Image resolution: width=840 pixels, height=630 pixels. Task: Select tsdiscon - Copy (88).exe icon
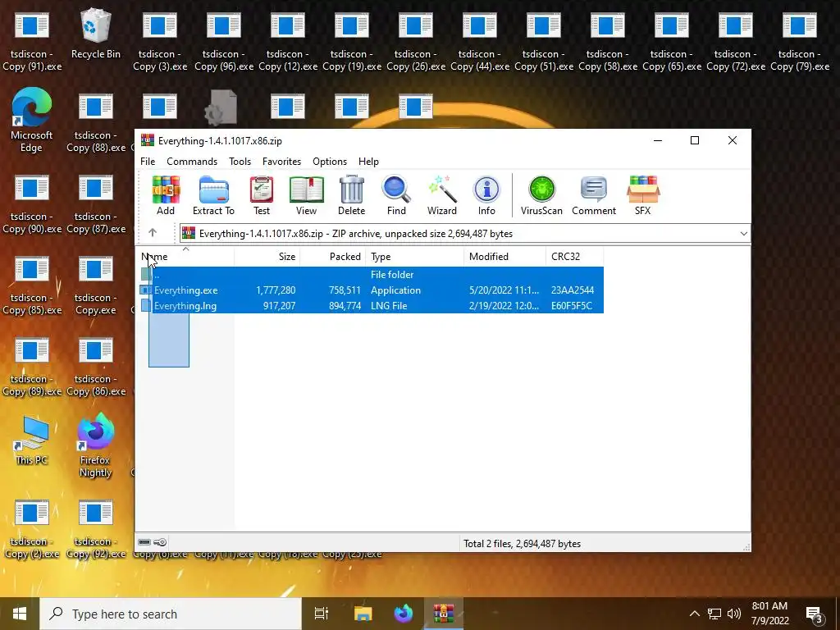[x=96, y=123]
